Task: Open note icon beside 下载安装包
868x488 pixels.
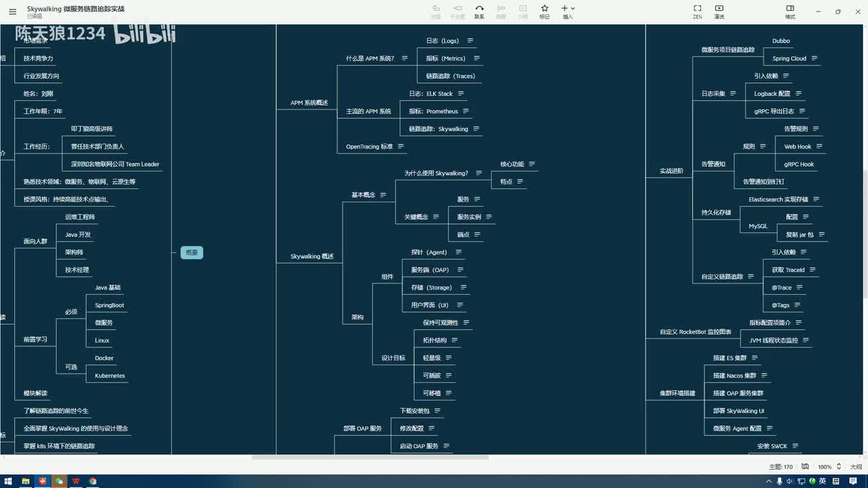Action: coord(437,411)
